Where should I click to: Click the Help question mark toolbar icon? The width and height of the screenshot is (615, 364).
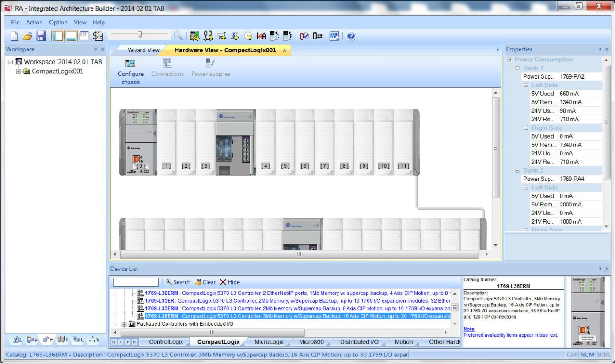point(351,36)
